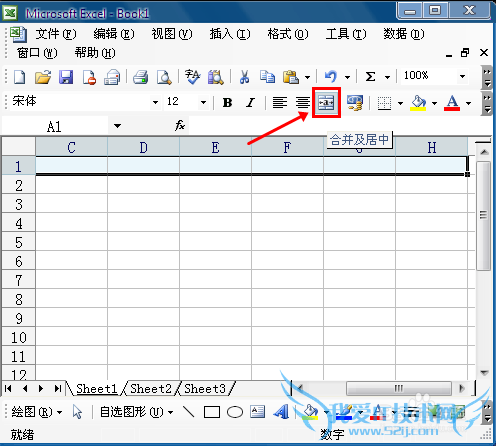This screenshot has height=446, width=496.
Task: Open Undo history dropdown arrow
Action: click(347, 77)
